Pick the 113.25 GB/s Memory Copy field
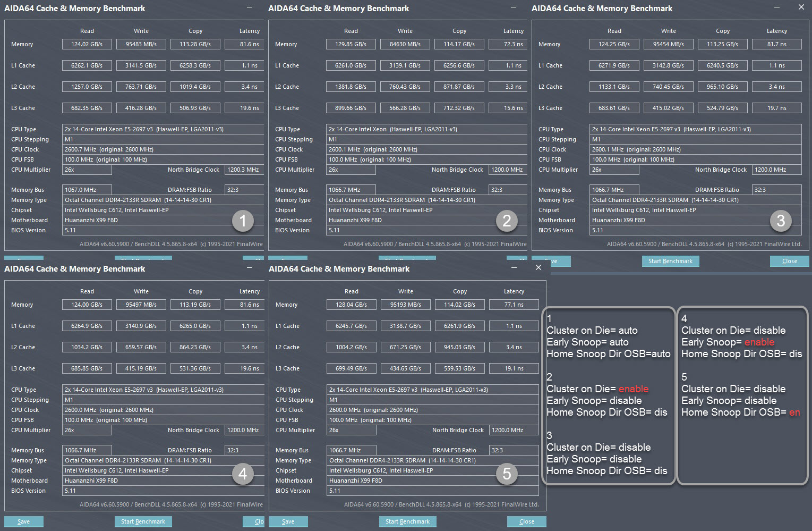 pos(723,44)
